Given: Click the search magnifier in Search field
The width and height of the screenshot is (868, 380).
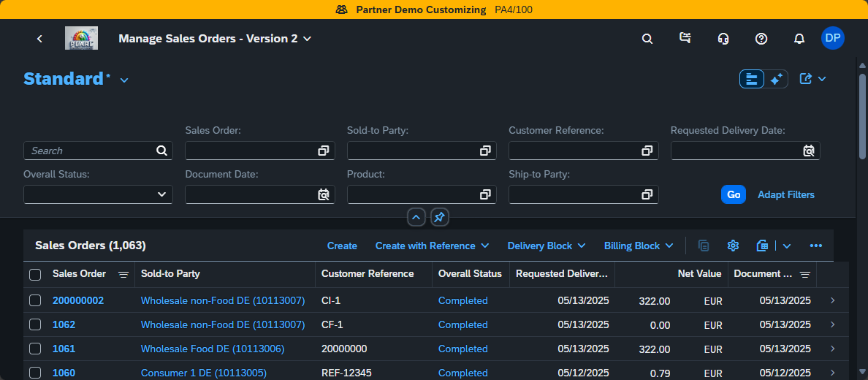Looking at the screenshot, I should 161,151.
